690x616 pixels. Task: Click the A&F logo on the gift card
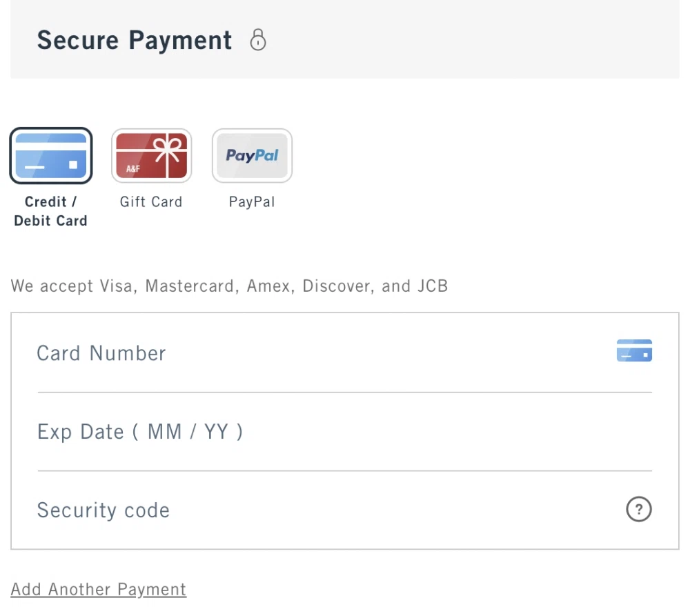133,168
